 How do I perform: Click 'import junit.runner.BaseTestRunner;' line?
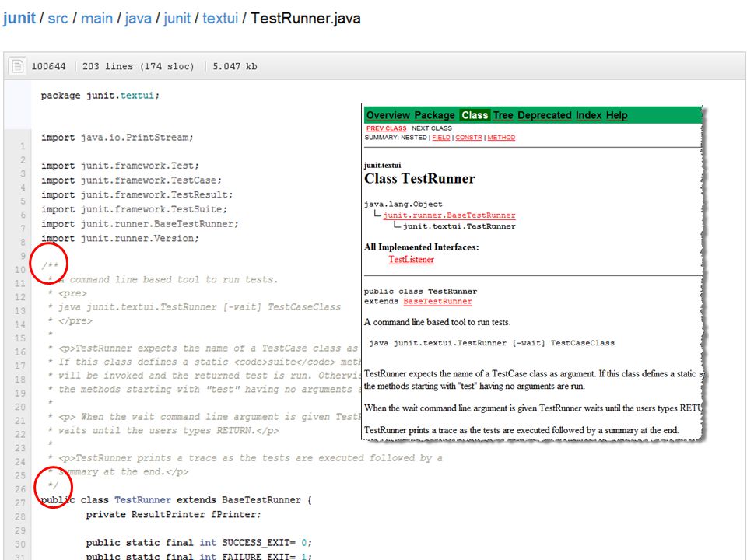click(140, 224)
